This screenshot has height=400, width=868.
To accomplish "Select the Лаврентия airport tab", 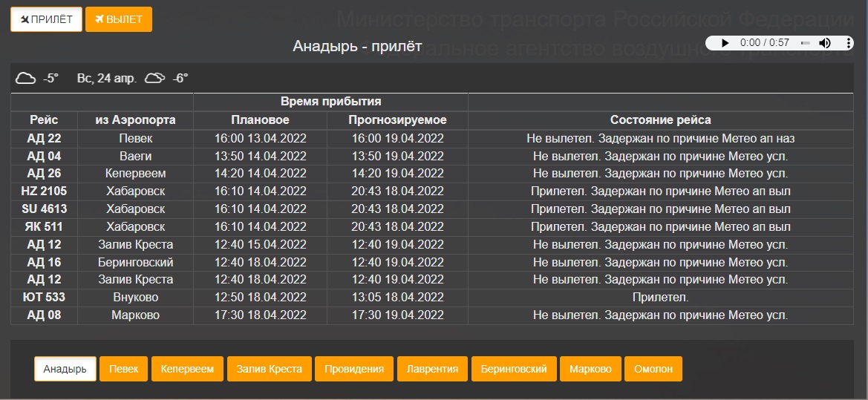I will point(433,369).
